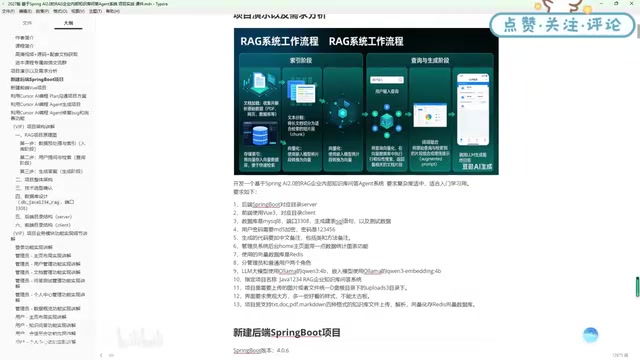
Task: Go to (VIP) 项目架构讲解 in outline
Action: click(34, 127)
